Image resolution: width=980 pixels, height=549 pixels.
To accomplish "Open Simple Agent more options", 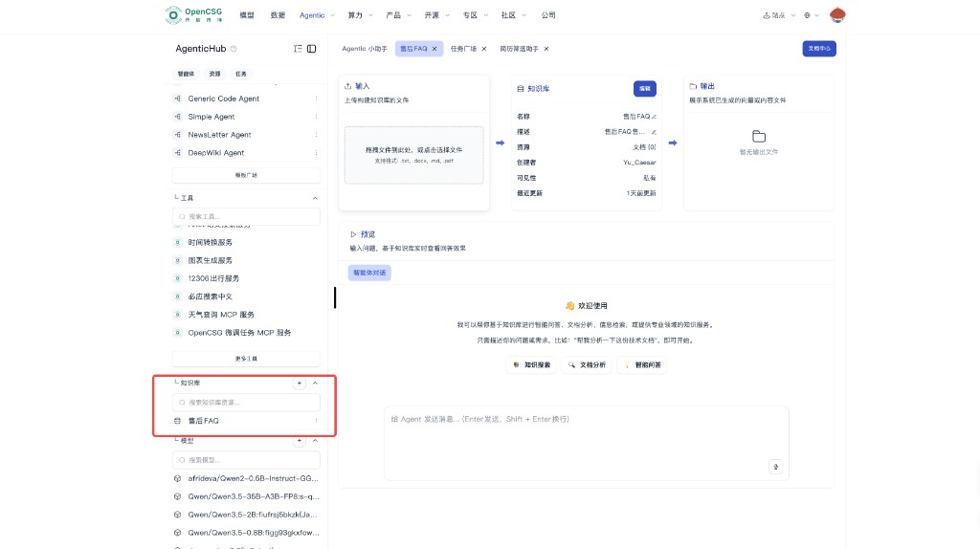I will click(316, 117).
